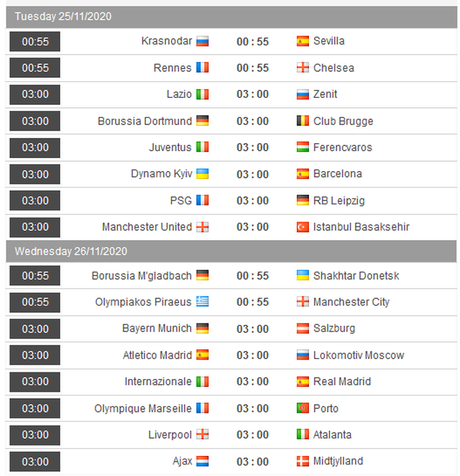This screenshot has width=460, height=476.
Task: Click the Spanish flag next to Sevilla
Action: click(x=303, y=41)
